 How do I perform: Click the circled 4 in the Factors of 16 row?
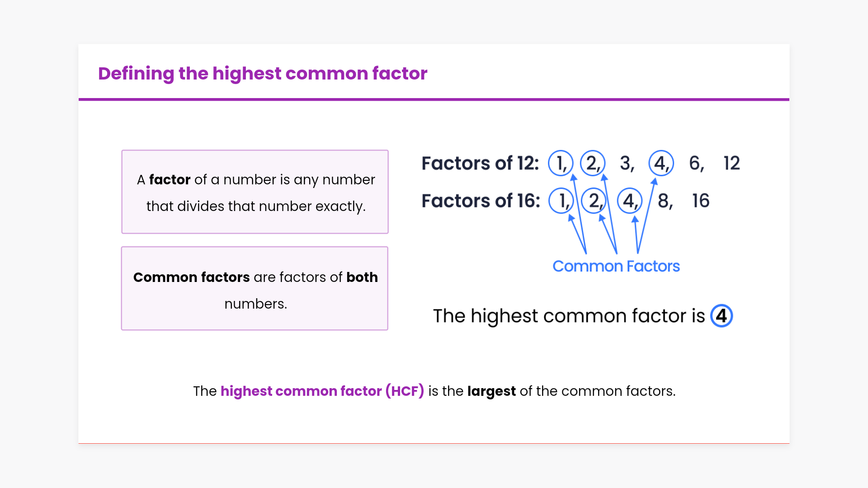click(x=630, y=201)
